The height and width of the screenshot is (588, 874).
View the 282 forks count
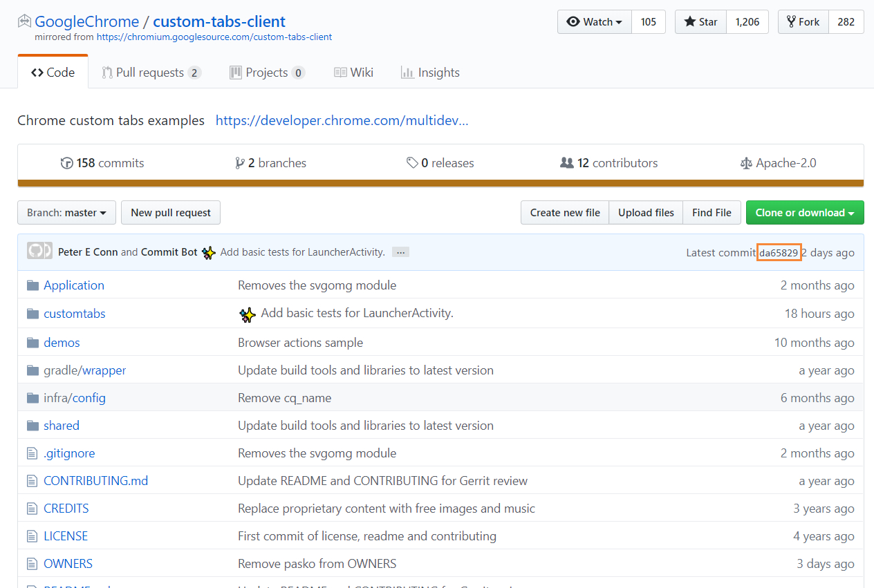click(846, 22)
